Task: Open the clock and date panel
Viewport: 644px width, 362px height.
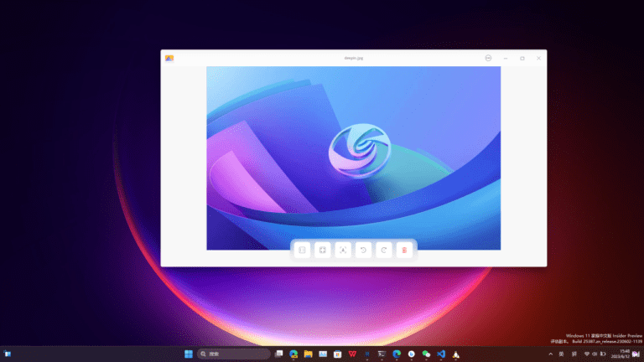Action: 623,354
